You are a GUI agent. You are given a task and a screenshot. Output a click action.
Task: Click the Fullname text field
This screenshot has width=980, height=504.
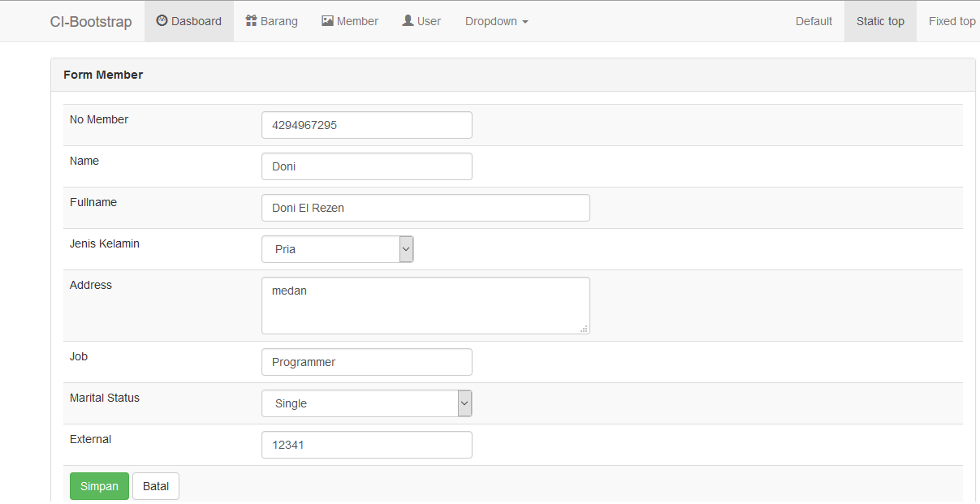pyautogui.click(x=425, y=208)
